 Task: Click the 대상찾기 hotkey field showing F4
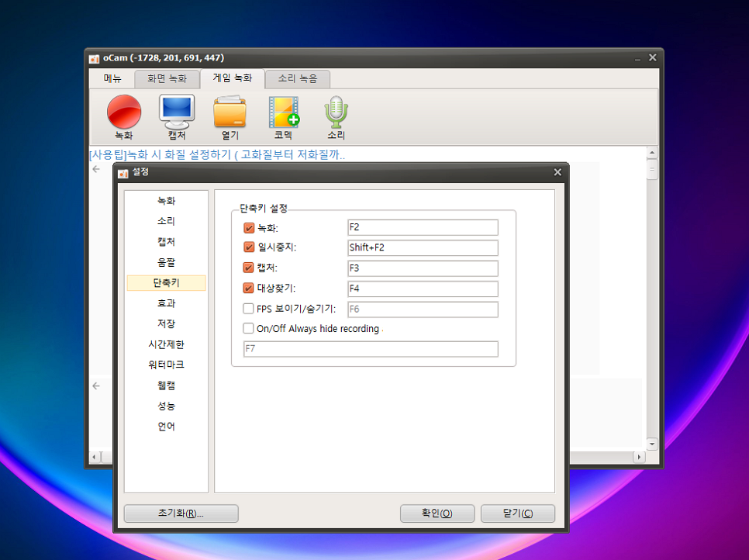pyautogui.click(x=423, y=289)
